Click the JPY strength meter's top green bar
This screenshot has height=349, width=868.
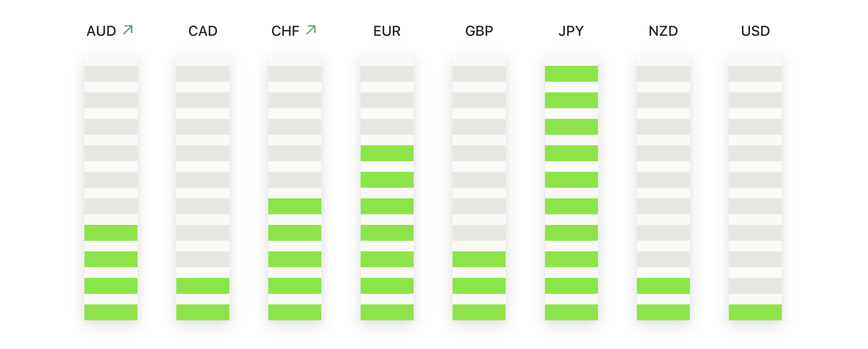[x=571, y=74]
